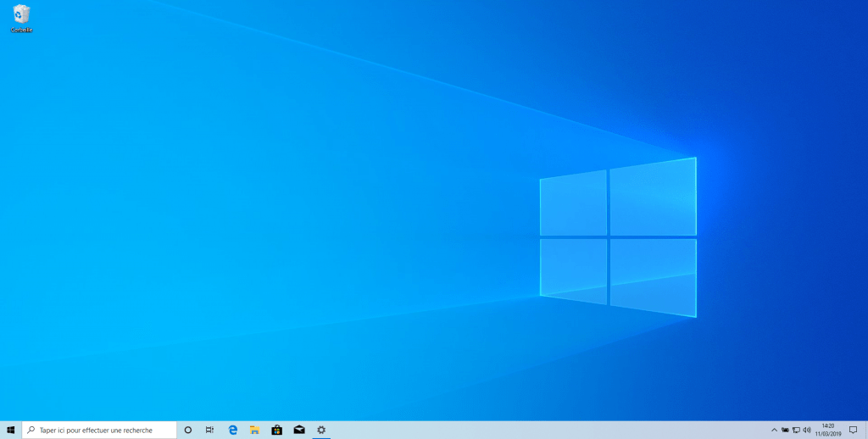
Task: Open the Windows Start menu
Action: tap(10, 431)
